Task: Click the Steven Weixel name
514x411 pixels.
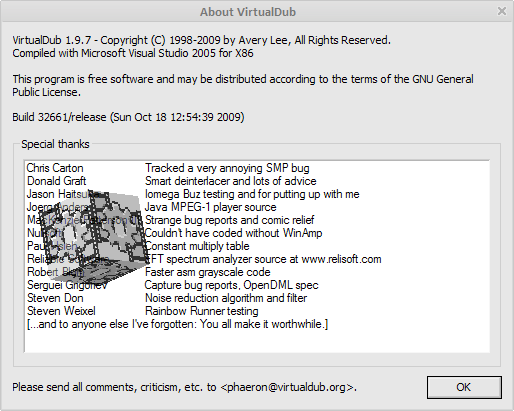Action: point(61,311)
